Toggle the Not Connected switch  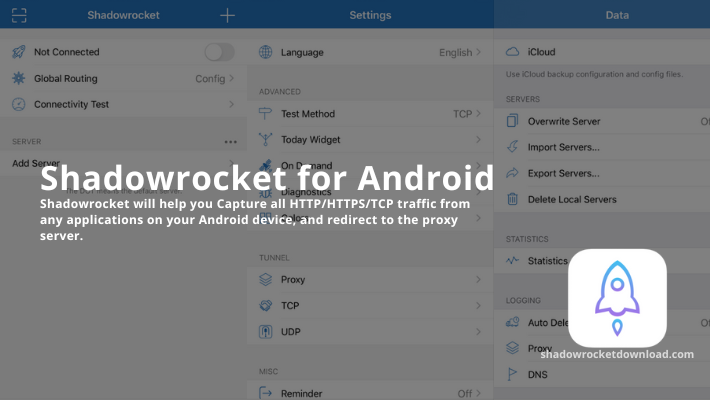[x=220, y=52]
